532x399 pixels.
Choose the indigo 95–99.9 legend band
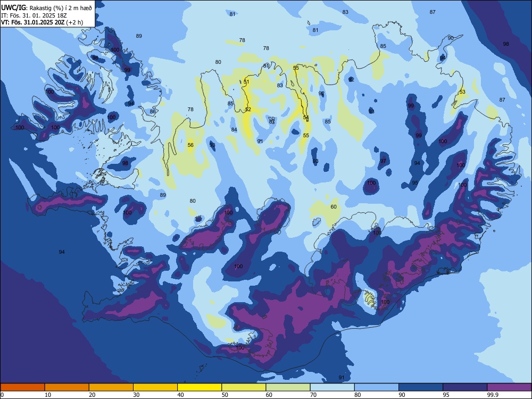tap(465, 387)
